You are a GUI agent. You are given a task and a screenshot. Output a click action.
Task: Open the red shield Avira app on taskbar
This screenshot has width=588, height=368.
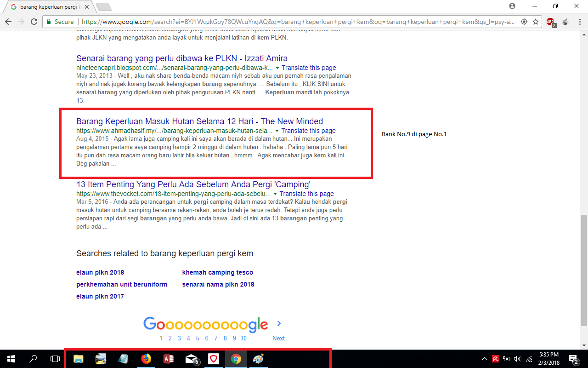pos(214,359)
